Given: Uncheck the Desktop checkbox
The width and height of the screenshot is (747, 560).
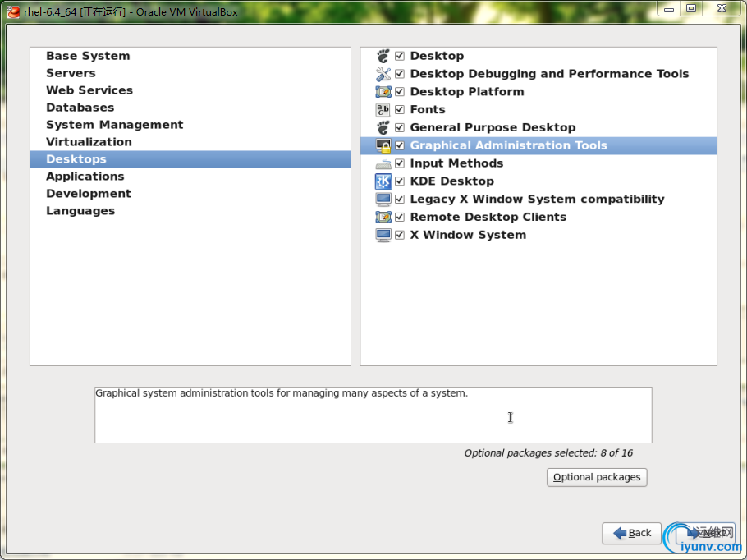Looking at the screenshot, I should (x=400, y=56).
